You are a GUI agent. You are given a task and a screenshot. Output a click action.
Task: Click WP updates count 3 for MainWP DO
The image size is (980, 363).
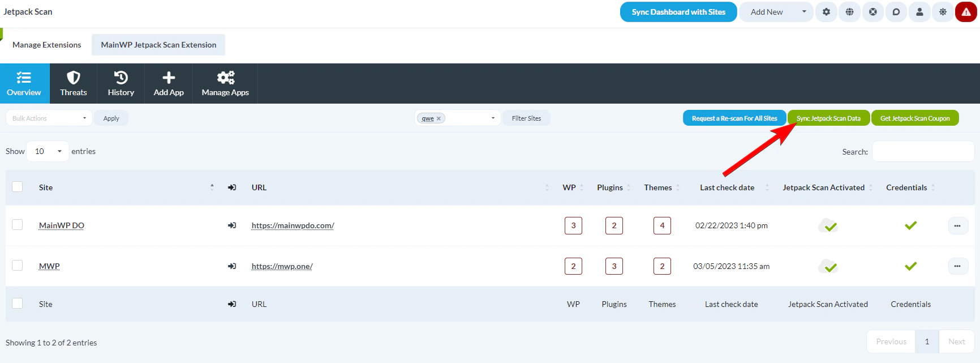573,225
